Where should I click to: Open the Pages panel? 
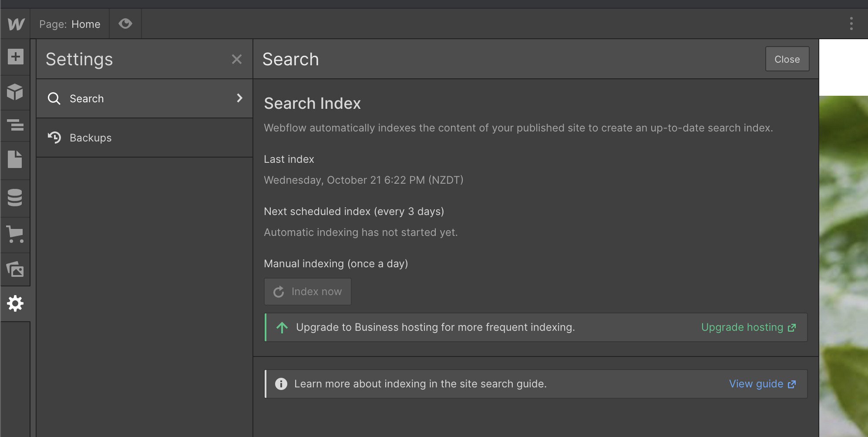(15, 159)
